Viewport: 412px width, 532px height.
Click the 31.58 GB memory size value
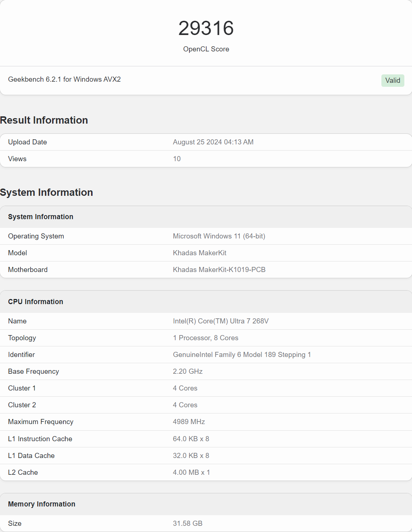click(188, 524)
